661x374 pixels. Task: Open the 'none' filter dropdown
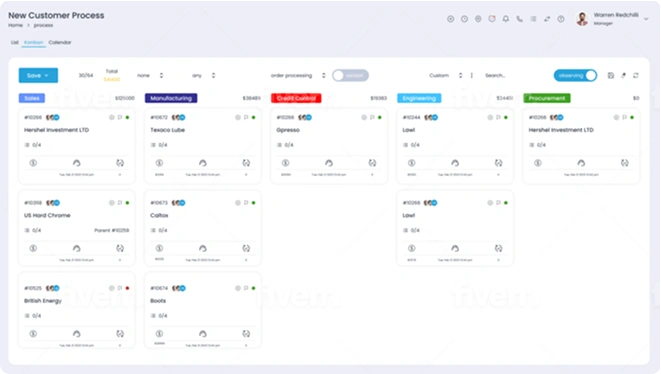tap(150, 75)
